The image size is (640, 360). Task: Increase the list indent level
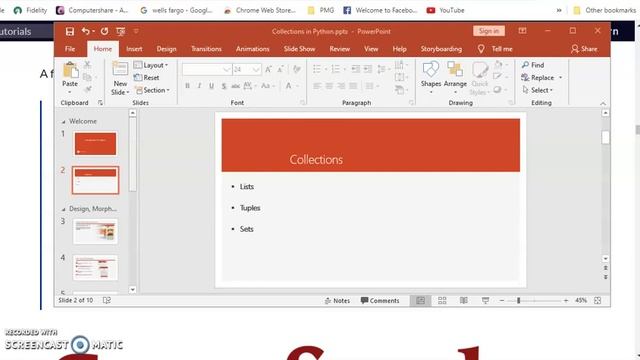(x=368, y=69)
